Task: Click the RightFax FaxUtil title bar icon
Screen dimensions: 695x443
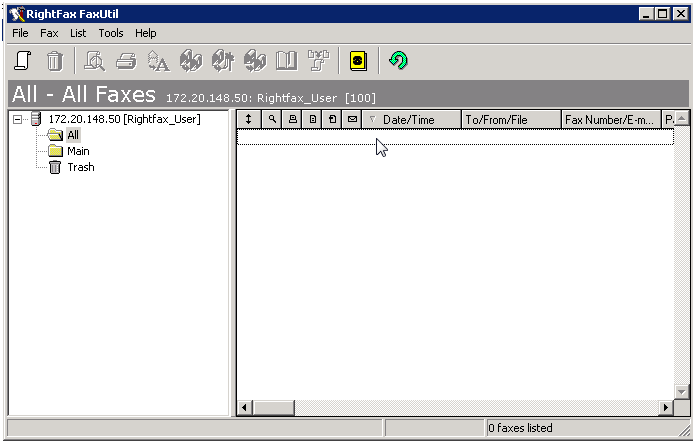Action: pyautogui.click(x=17, y=14)
